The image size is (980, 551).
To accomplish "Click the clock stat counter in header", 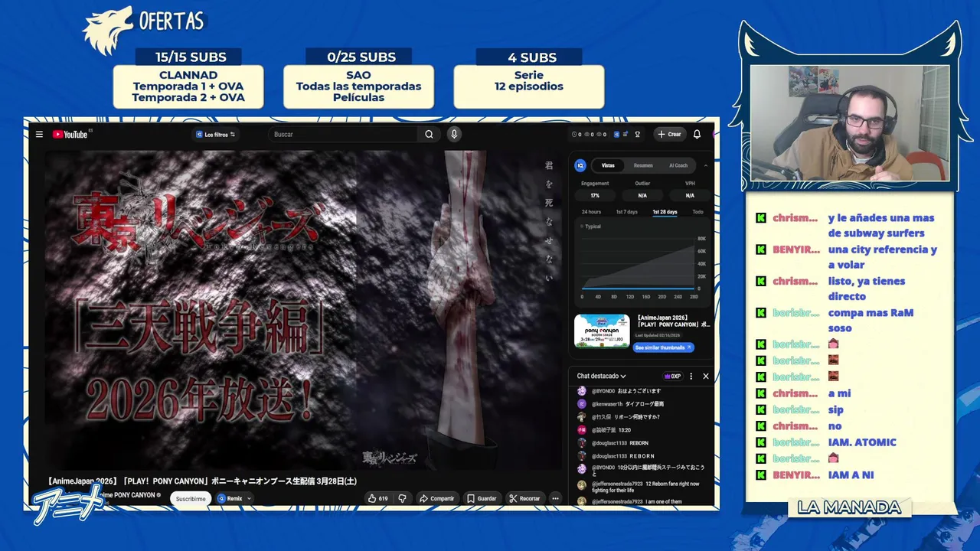I will [x=577, y=135].
